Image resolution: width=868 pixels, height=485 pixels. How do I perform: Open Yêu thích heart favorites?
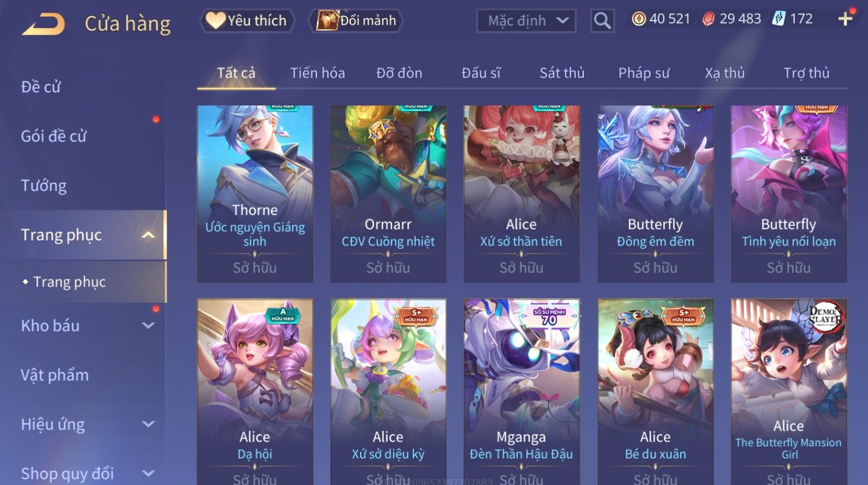tap(247, 21)
